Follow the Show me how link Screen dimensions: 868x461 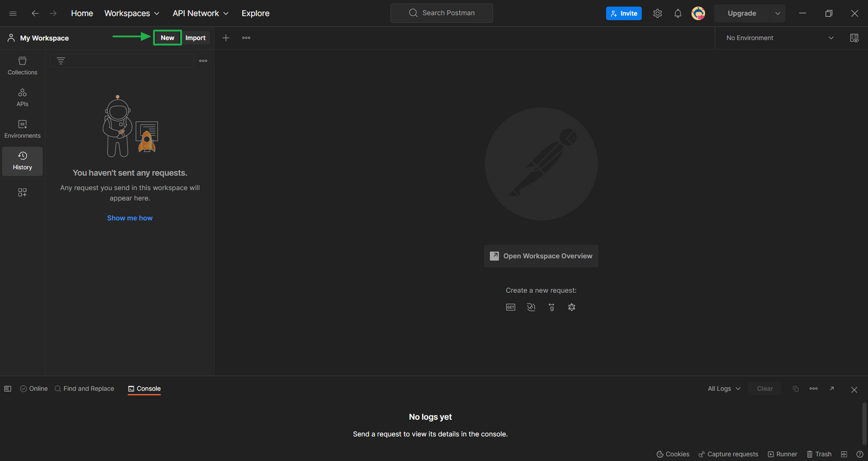pyautogui.click(x=130, y=218)
